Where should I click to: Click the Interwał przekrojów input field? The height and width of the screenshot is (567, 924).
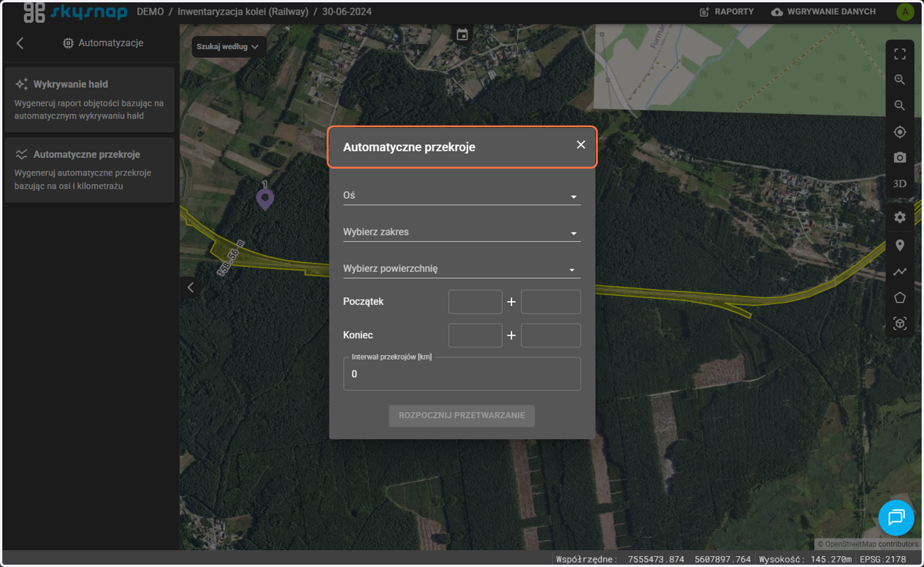click(x=462, y=374)
